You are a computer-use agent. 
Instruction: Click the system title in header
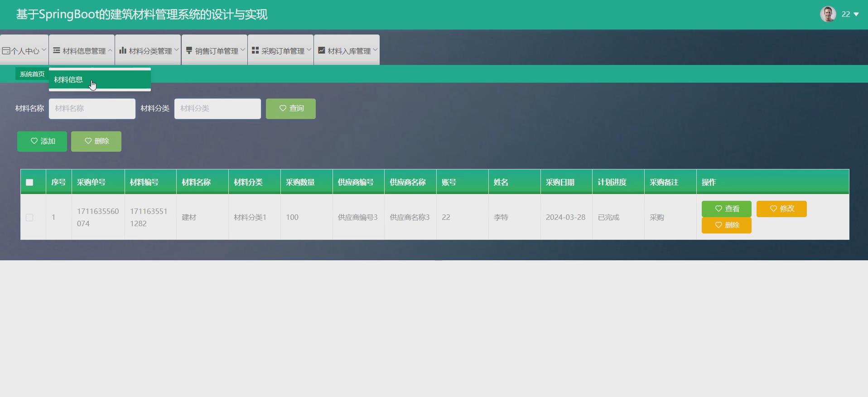point(142,15)
